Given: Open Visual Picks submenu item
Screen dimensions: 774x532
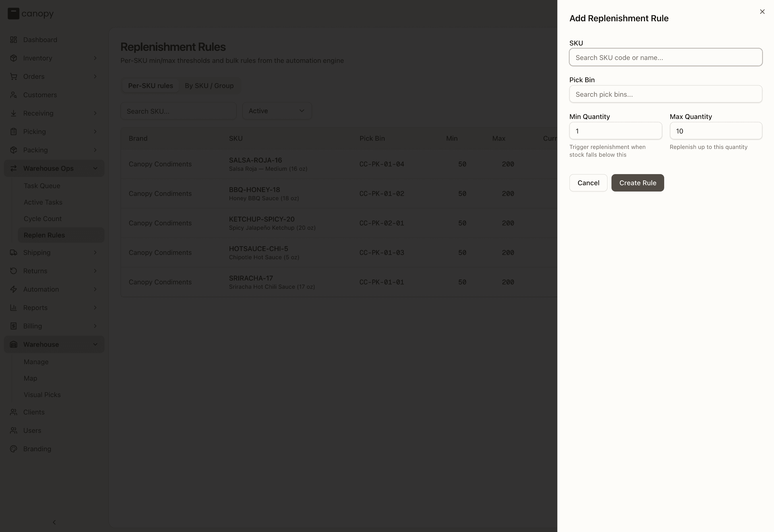Looking at the screenshot, I should click(x=42, y=394).
